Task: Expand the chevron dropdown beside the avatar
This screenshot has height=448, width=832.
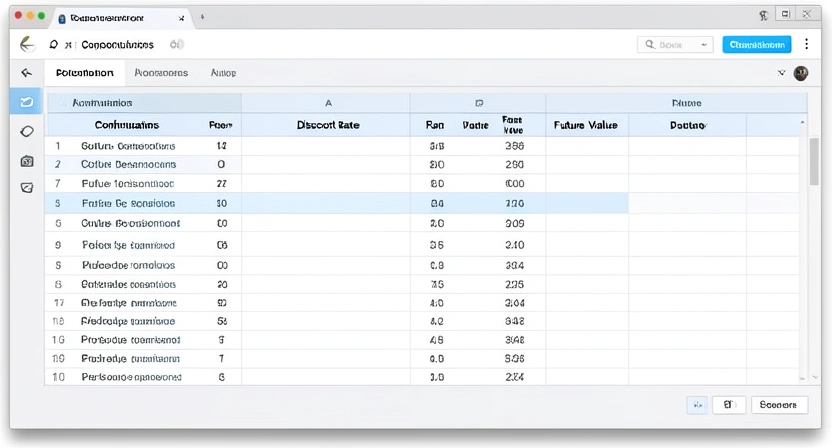Action: click(782, 73)
